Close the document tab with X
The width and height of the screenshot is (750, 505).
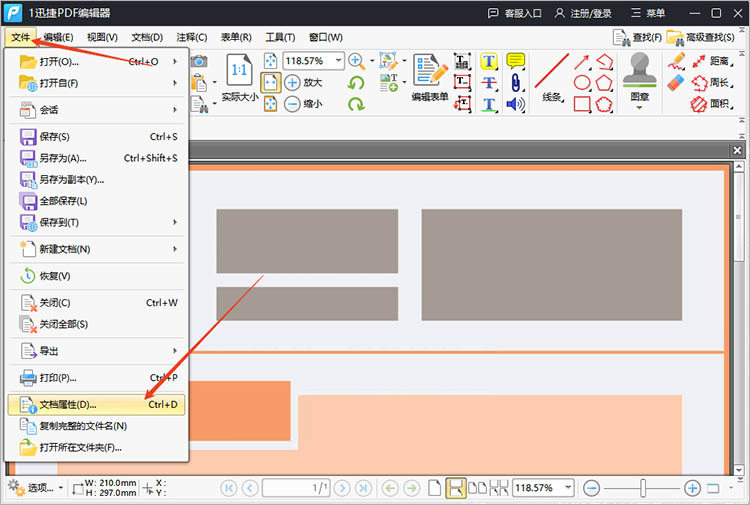point(737,151)
